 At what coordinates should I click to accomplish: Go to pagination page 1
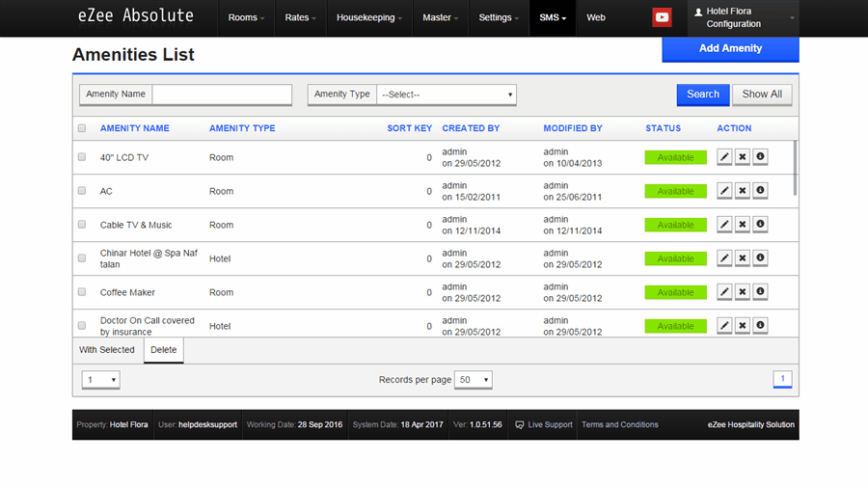pos(782,379)
